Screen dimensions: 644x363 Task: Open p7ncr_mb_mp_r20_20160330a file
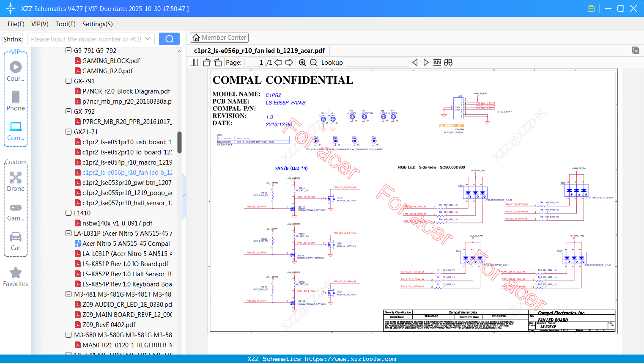point(123,101)
